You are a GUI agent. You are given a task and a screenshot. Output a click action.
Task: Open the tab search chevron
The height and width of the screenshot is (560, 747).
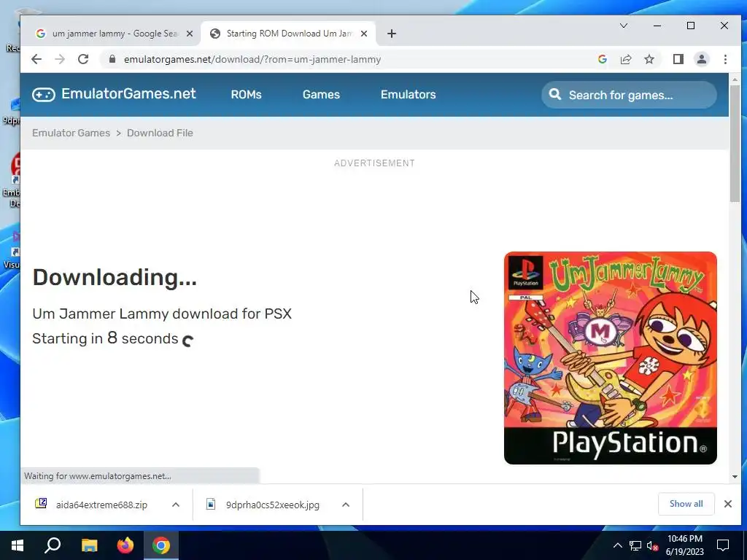623,26
